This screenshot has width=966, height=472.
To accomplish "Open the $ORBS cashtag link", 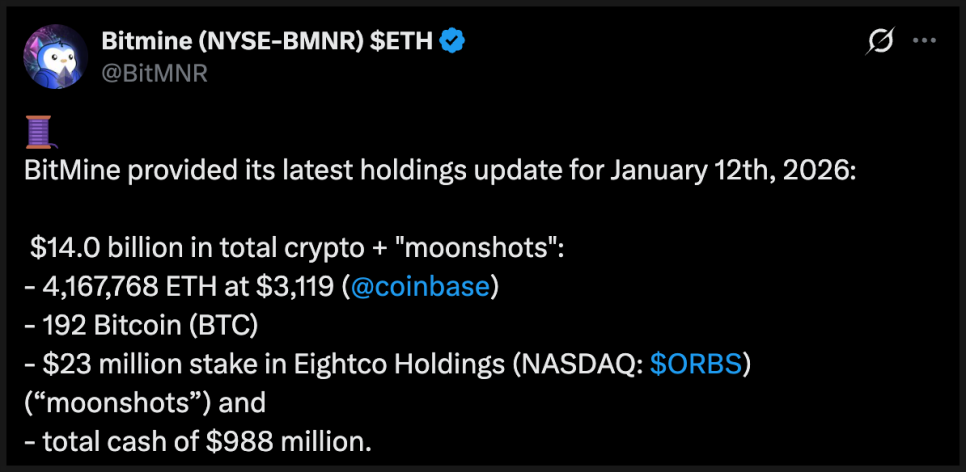I will point(695,365).
